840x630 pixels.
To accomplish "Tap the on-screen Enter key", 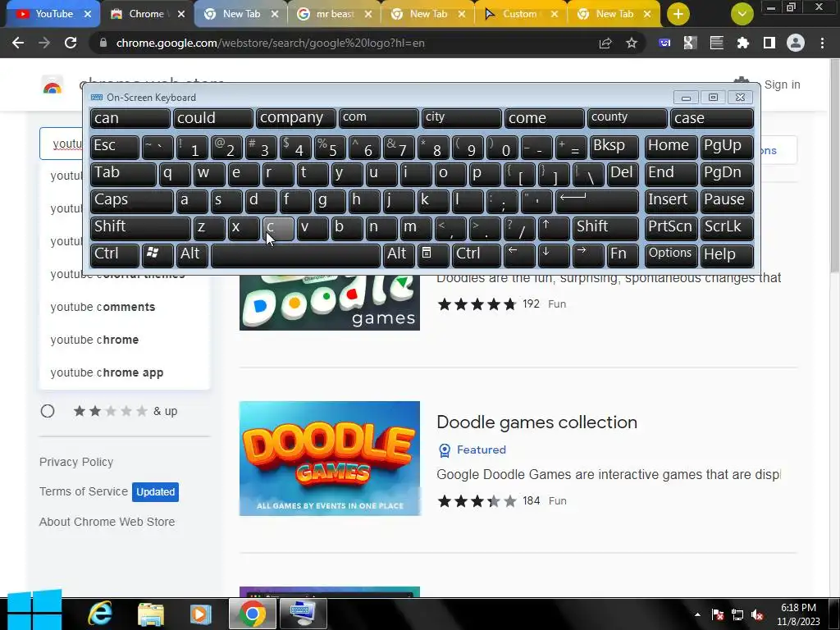I will click(597, 201).
